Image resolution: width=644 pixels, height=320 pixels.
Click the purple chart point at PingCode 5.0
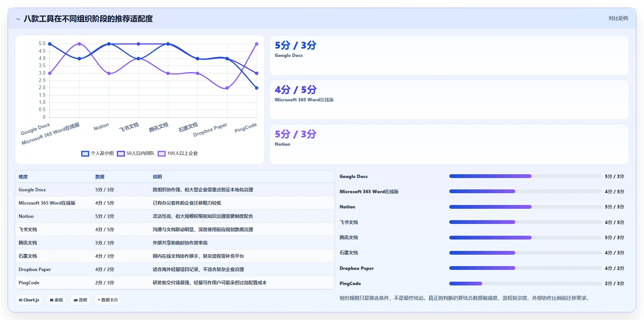pos(257,44)
